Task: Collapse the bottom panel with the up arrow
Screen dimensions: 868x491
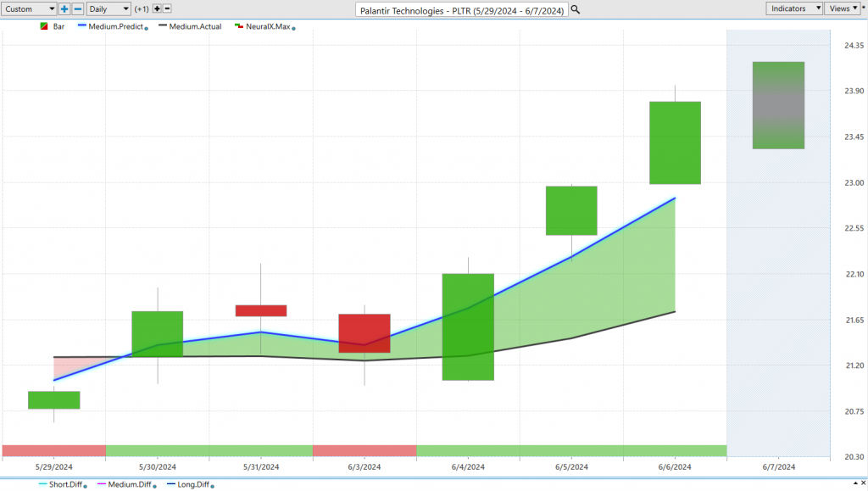Action: coord(855,483)
